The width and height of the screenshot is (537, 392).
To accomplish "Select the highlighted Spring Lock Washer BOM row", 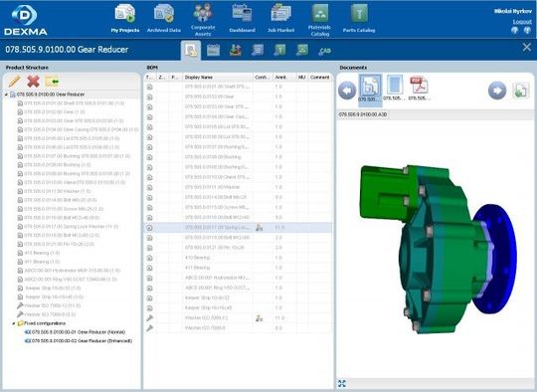I will tap(238, 228).
